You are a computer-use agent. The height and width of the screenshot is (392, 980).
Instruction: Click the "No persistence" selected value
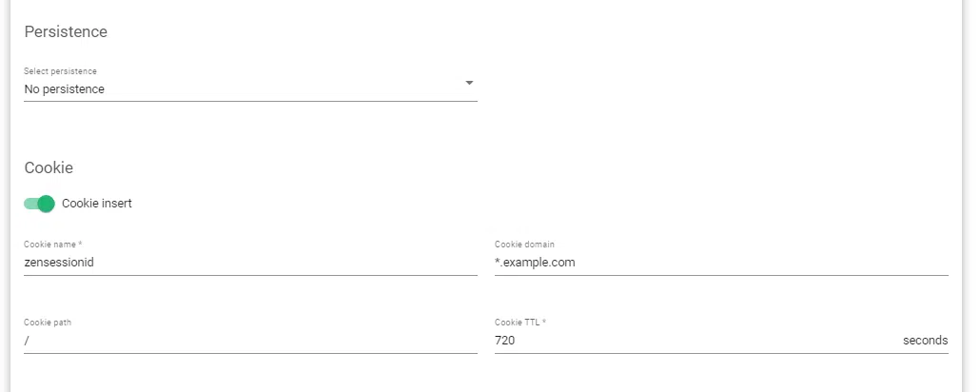pos(65,89)
